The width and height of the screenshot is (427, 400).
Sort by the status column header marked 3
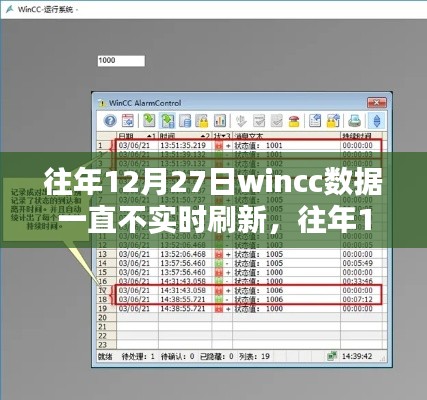click(x=222, y=136)
